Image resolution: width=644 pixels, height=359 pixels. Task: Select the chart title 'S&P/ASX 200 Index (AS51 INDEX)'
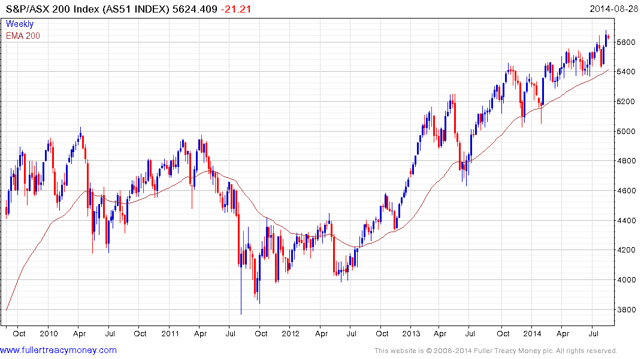pyautogui.click(x=87, y=9)
